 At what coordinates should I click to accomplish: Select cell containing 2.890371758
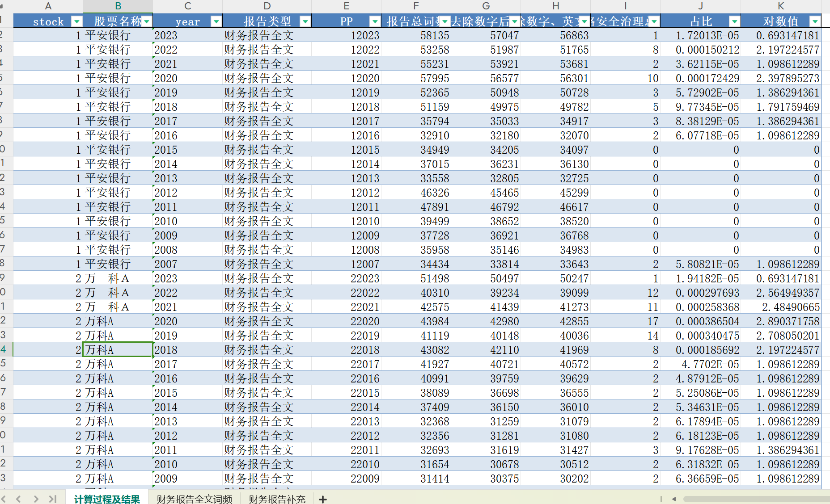781,321
